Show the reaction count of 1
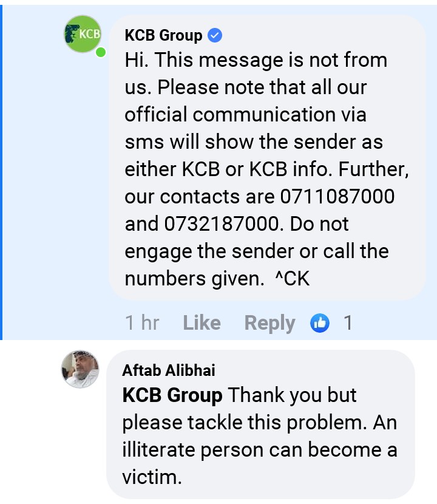The image size is (437, 504). click(348, 322)
